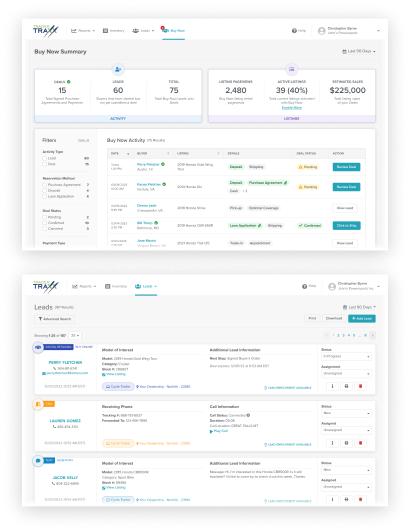The height and width of the screenshot is (532, 410).
Task: Click the Add Lead button
Action: 362,318
